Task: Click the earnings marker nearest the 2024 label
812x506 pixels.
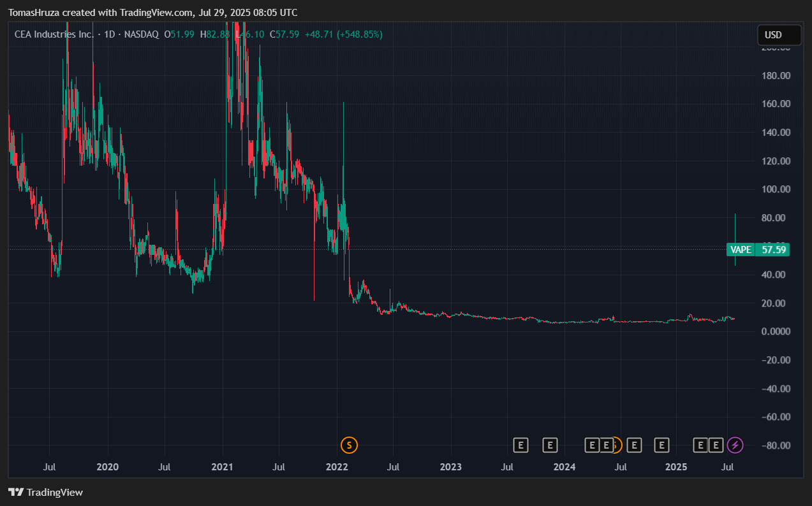Action: tap(550, 445)
